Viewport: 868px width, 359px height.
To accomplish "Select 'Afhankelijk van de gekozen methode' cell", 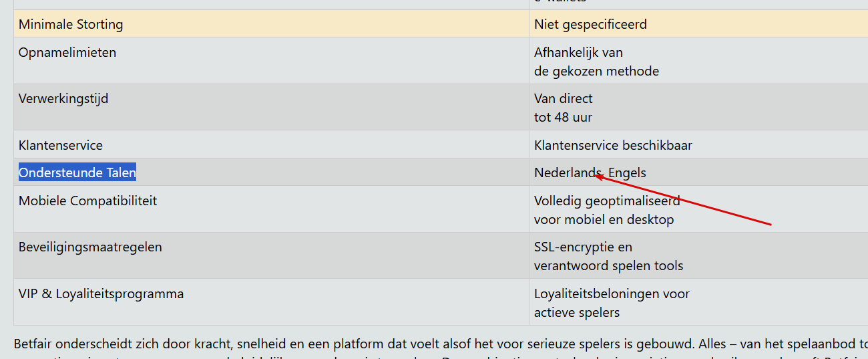I will click(x=596, y=62).
